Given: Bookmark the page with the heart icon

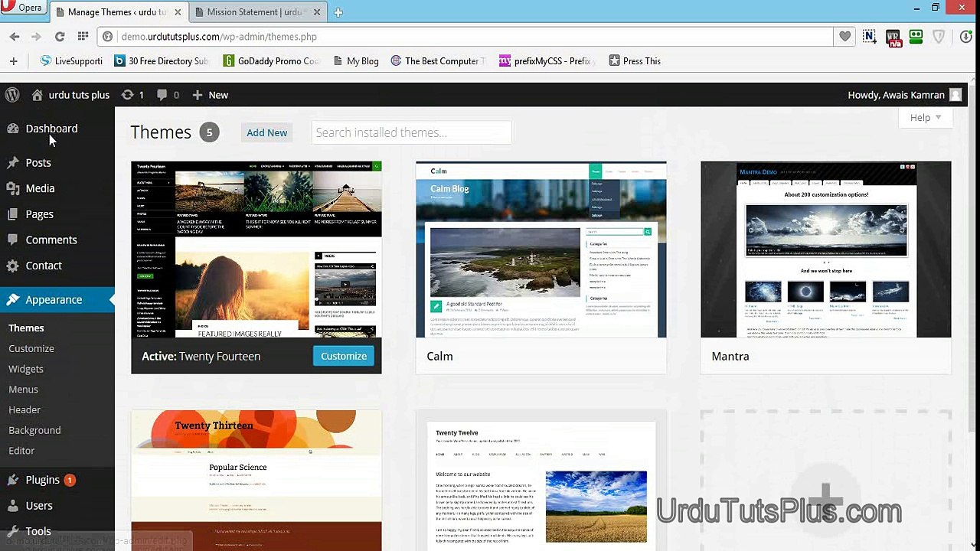Looking at the screenshot, I should coord(845,37).
